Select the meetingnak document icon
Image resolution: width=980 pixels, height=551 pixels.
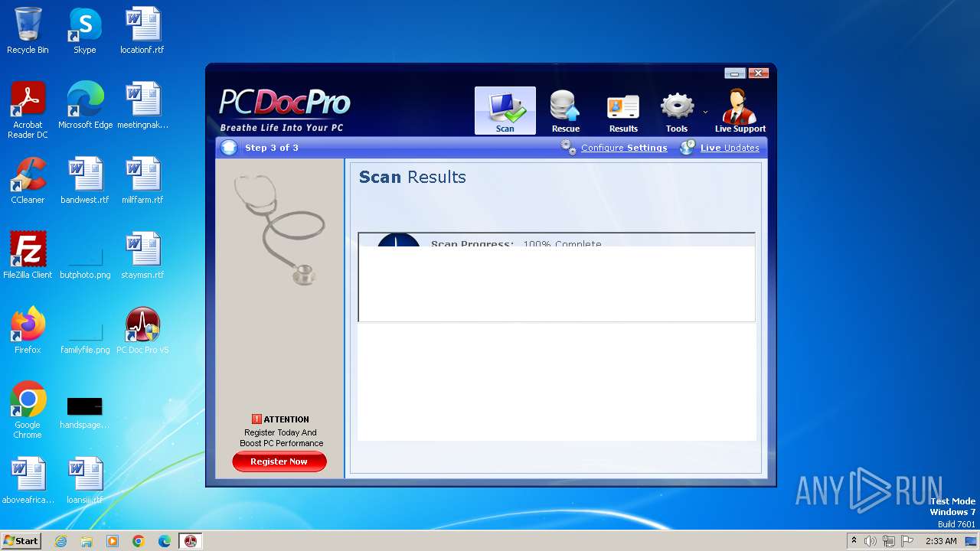point(142,106)
